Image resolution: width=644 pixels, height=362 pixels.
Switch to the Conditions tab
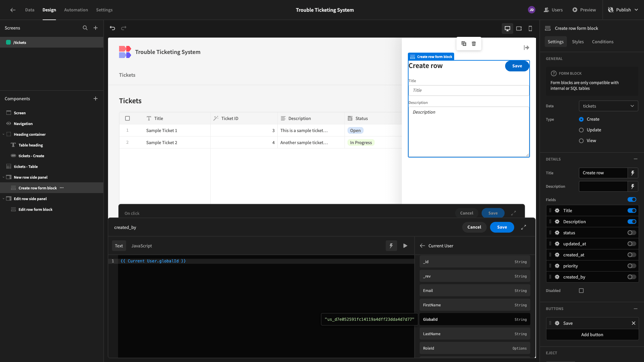[603, 42]
